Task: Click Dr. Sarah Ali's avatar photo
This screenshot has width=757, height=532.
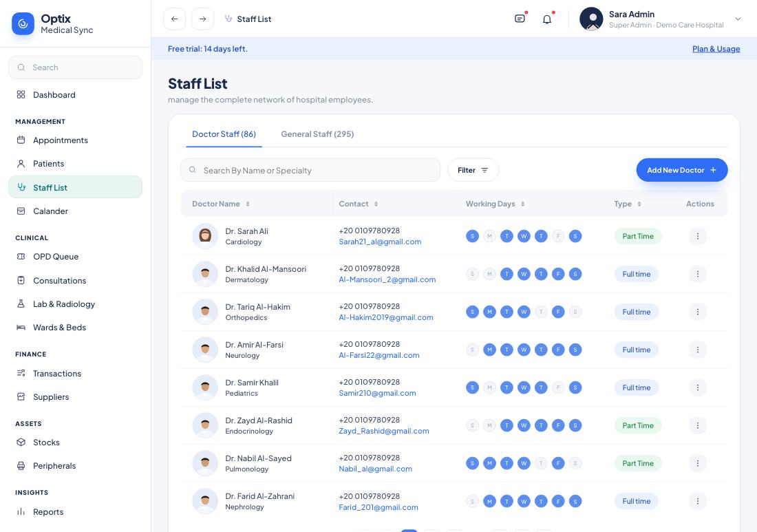Action: [x=205, y=236]
